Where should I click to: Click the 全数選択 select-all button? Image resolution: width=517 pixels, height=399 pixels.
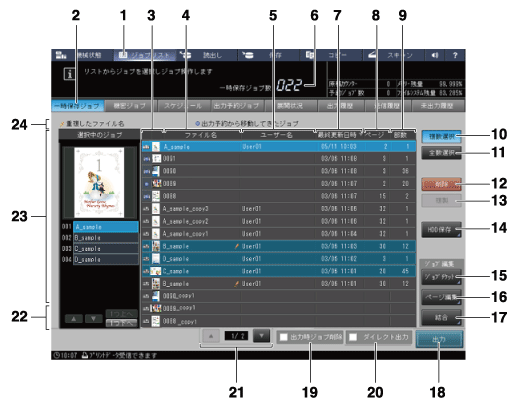tap(441, 153)
